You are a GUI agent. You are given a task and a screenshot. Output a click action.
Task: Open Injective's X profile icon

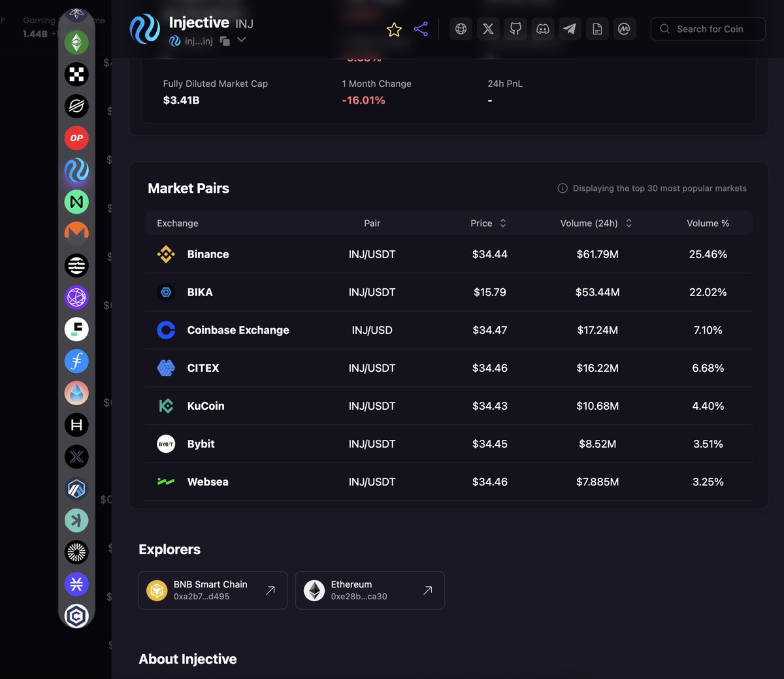click(488, 29)
